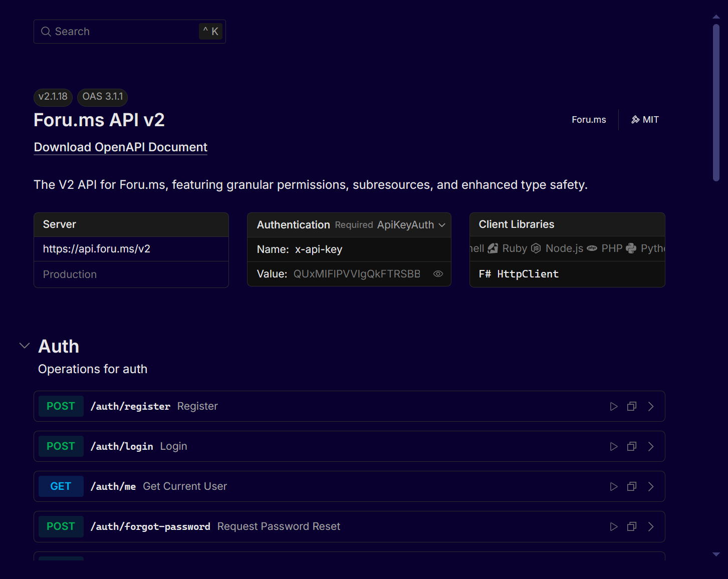The image size is (728, 579).
Task: Click Download OpenAPI Document link
Action: [x=120, y=147]
